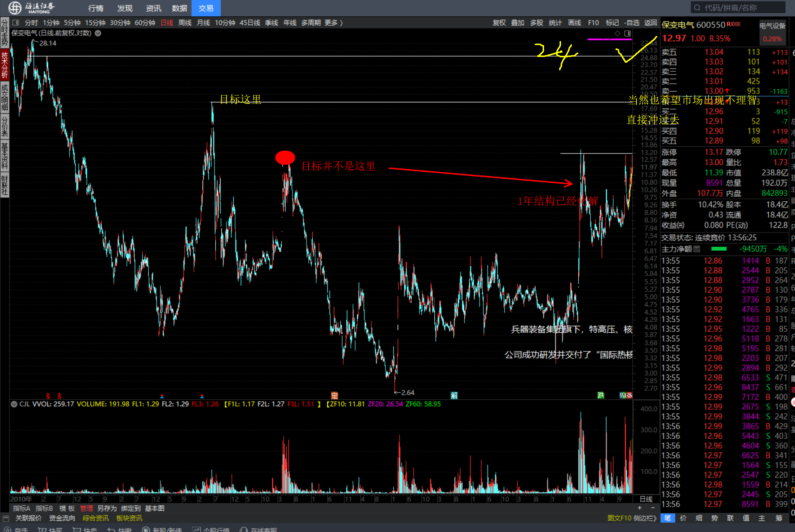Click the diamond marker icon above the chart
The image size is (795, 532).
pos(618,33)
